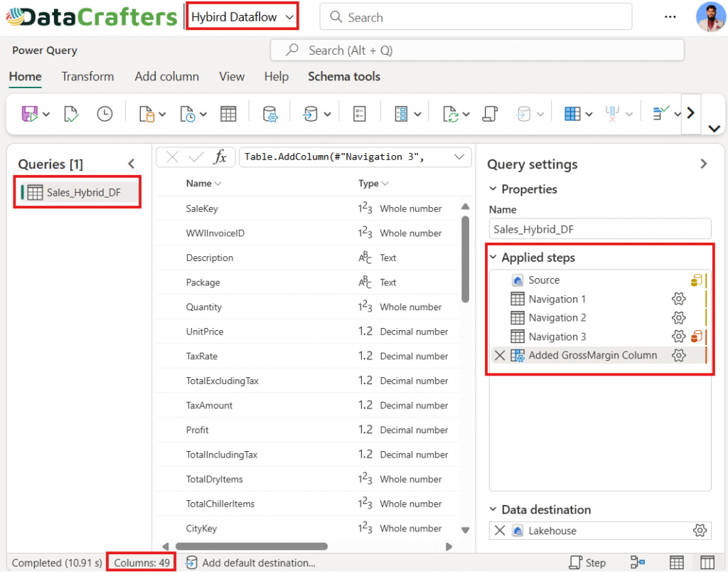Screen dimensions: 728x572
Task: Click the Enter data table icon
Action: [227, 114]
